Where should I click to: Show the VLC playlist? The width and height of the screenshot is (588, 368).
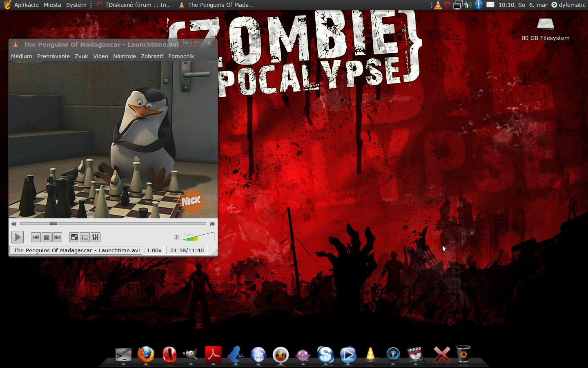point(85,237)
